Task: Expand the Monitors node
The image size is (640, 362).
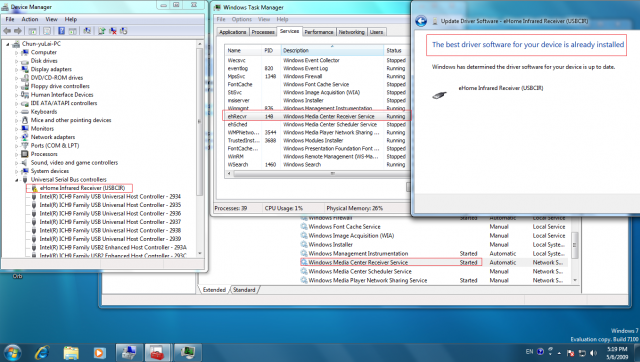Action: tap(17, 129)
